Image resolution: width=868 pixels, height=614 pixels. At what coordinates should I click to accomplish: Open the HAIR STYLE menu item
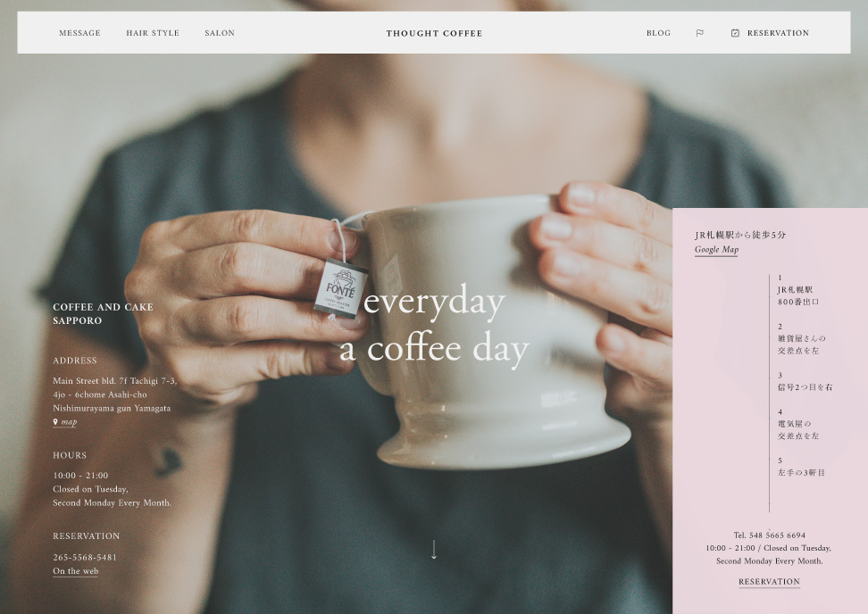[153, 33]
